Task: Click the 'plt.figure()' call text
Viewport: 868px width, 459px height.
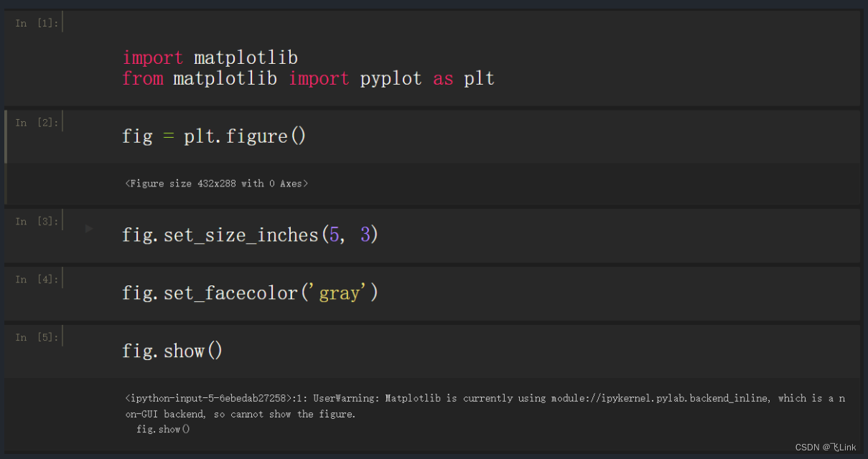Action: 245,136
